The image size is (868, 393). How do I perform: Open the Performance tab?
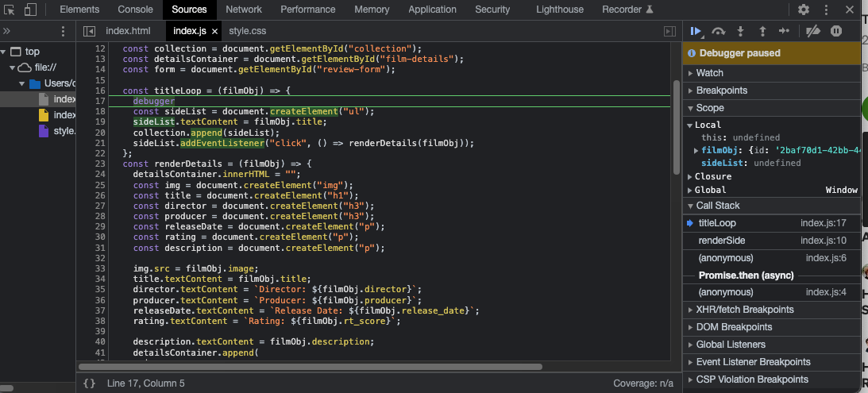click(308, 10)
